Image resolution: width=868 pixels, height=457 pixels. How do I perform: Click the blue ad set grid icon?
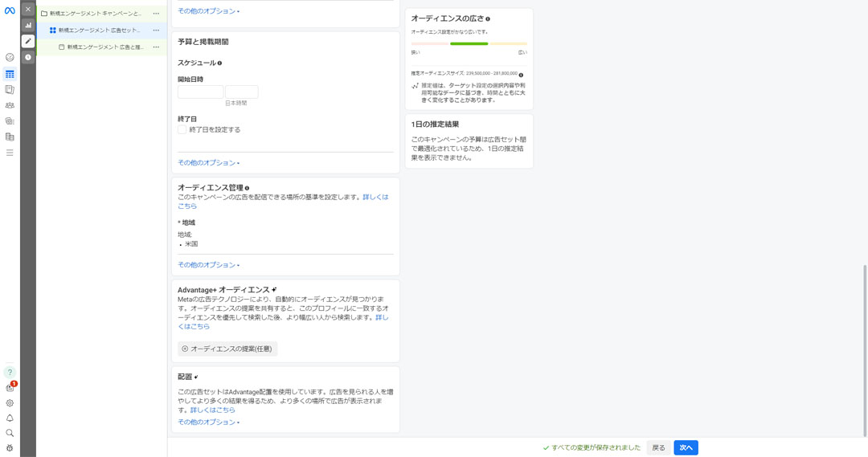coord(52,31)
